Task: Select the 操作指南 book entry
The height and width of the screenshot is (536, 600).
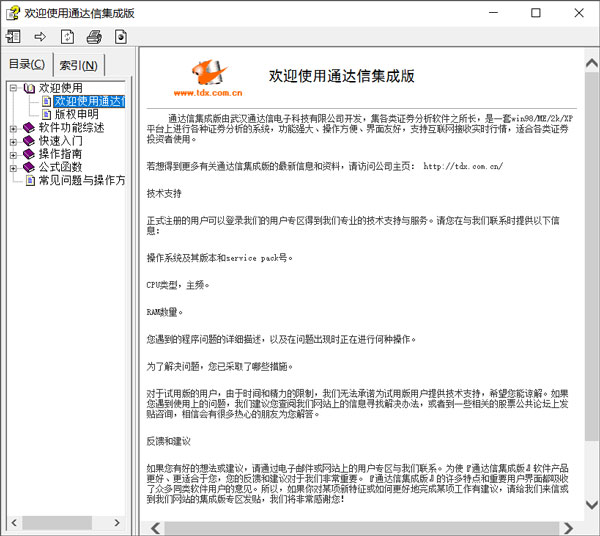Action: click(60, 154)
